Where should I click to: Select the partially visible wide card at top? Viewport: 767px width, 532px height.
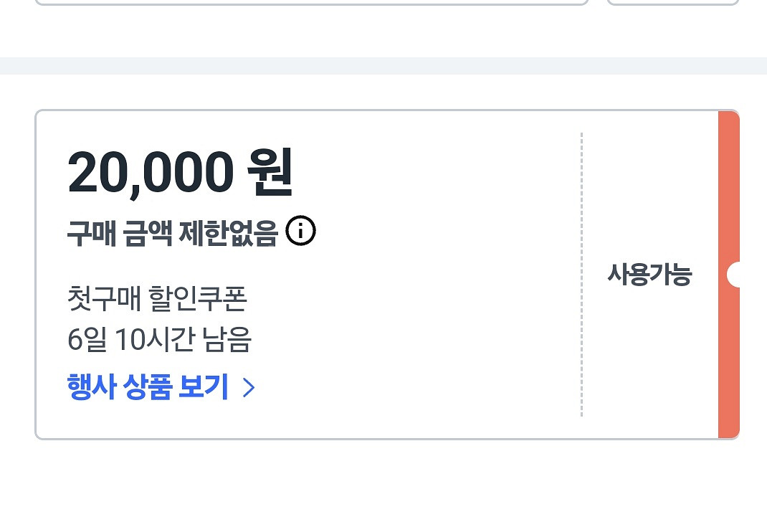[x=312, y=2]
